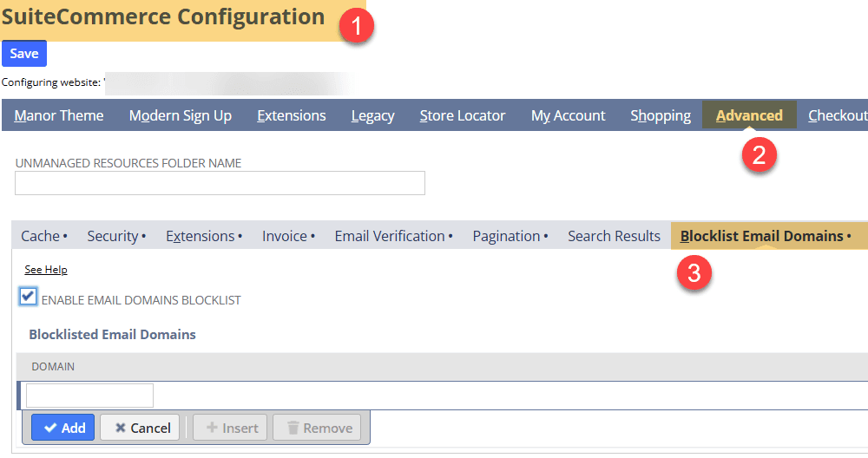Click the Add button with checkmark
The image size is (868, 458).
pos(63,428)
